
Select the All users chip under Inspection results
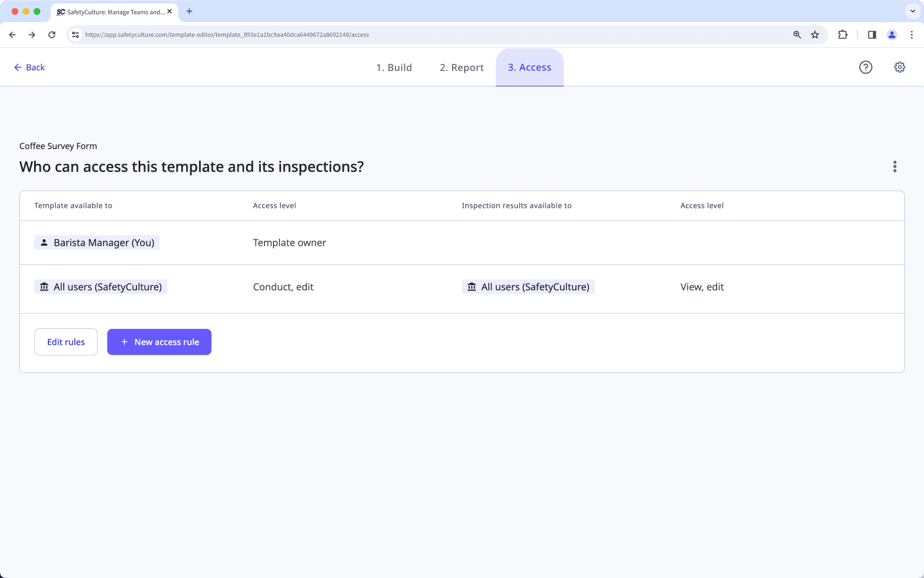point(528,287)
